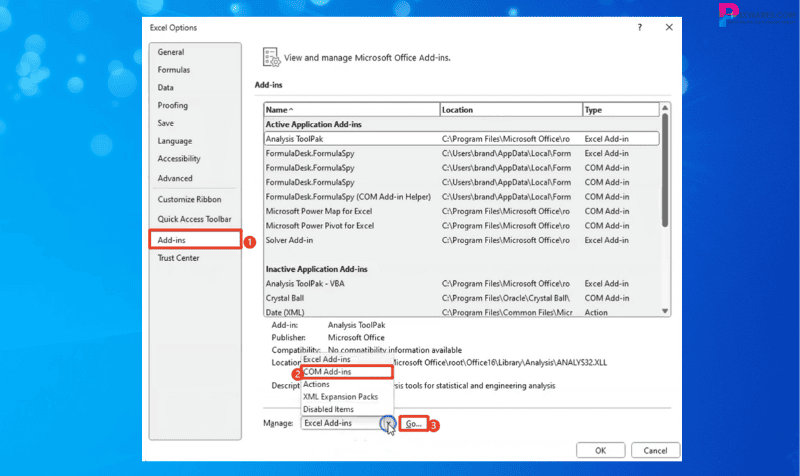Click the Type column header
This screenshot has height=476, width=800.
point(618,109)
